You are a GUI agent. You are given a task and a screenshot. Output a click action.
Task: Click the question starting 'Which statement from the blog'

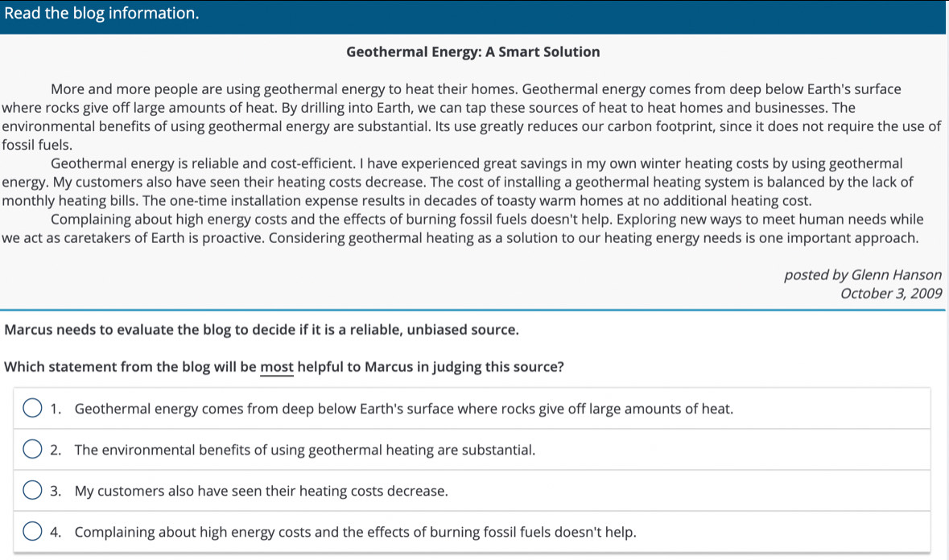pos(283,368)
